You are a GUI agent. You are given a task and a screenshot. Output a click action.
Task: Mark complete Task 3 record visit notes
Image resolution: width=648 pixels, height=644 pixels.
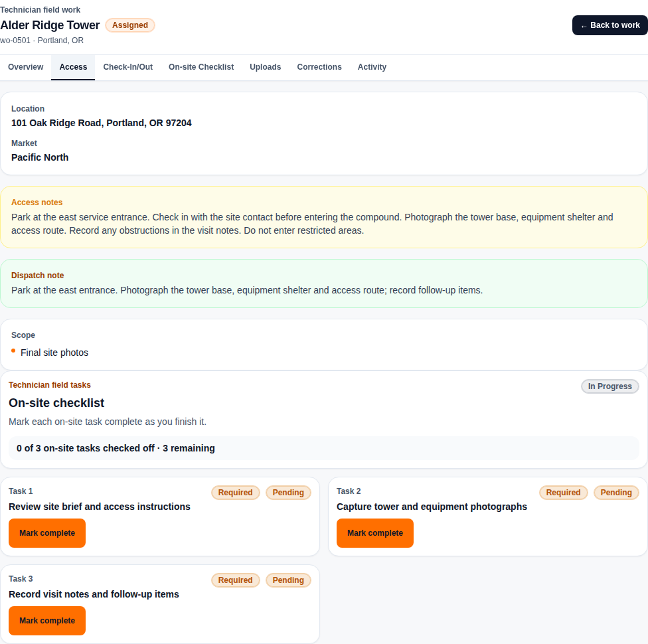47,621
